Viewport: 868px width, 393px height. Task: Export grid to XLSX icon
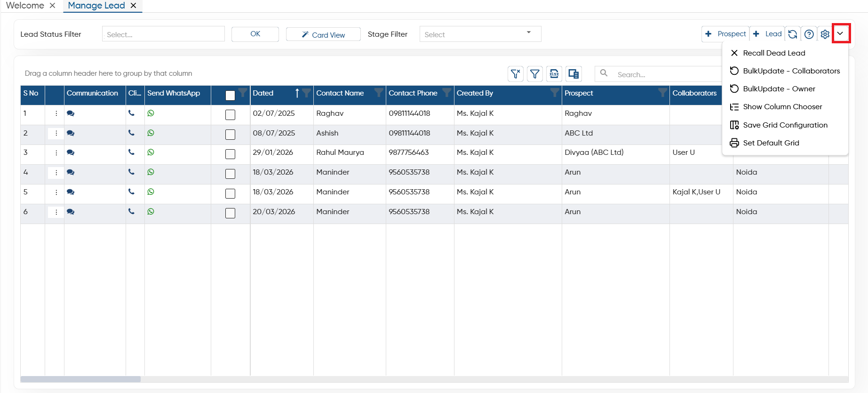pyautogui.click(x=554, y=74)
